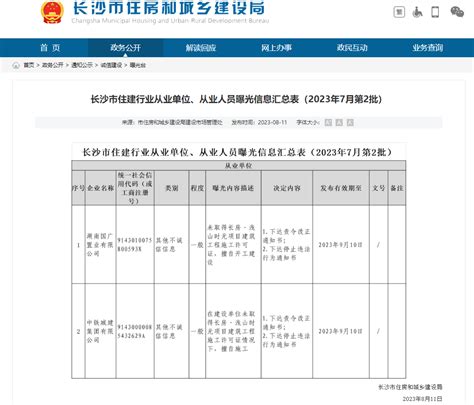The image size is (474, 405).
Task: Click the 曝光内容描述 column header
Action: (x=233, y=188)
